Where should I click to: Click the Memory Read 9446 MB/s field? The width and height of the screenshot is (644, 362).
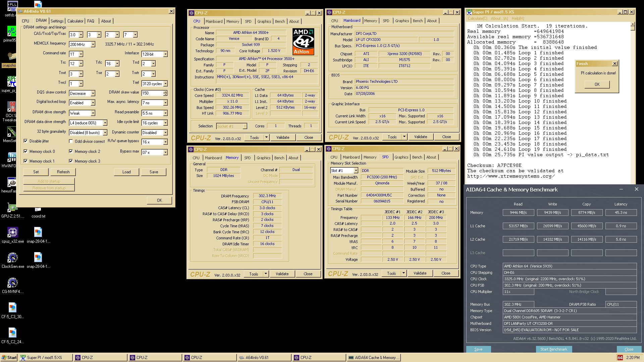[518, 213]
